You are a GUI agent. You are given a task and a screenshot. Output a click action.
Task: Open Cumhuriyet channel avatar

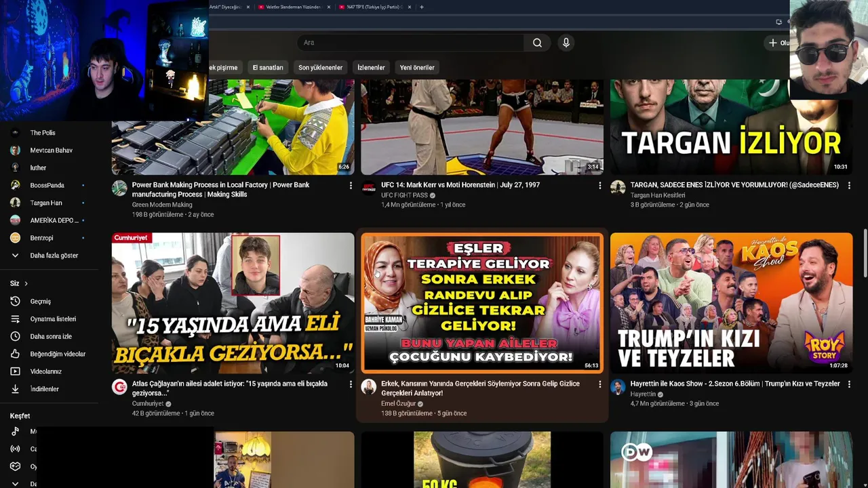(119, 387)
